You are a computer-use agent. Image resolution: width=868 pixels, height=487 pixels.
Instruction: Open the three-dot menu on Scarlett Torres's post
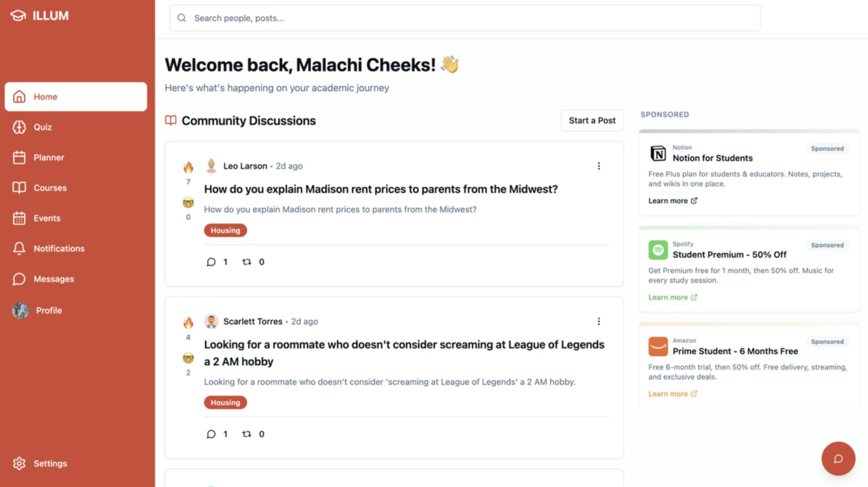(x=598, y=322)
